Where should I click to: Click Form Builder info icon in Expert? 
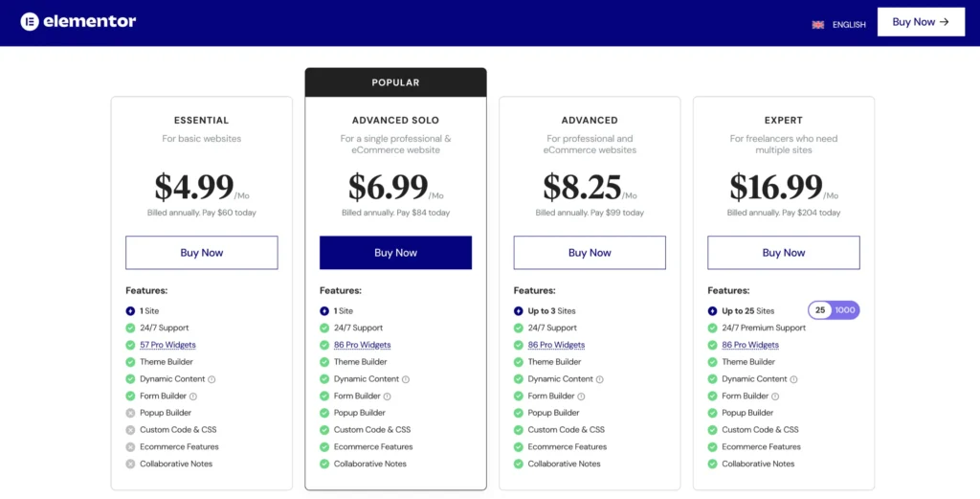(775, 396)
